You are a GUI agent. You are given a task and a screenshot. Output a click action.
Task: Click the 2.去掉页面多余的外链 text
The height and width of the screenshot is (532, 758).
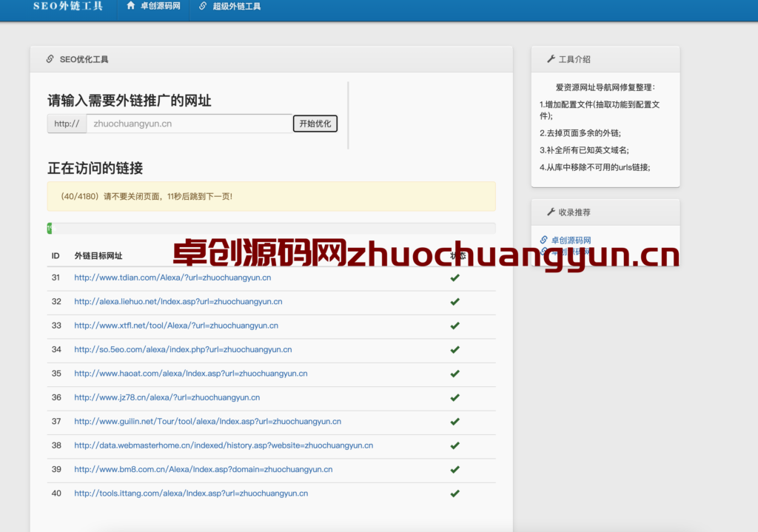point(580,133)
